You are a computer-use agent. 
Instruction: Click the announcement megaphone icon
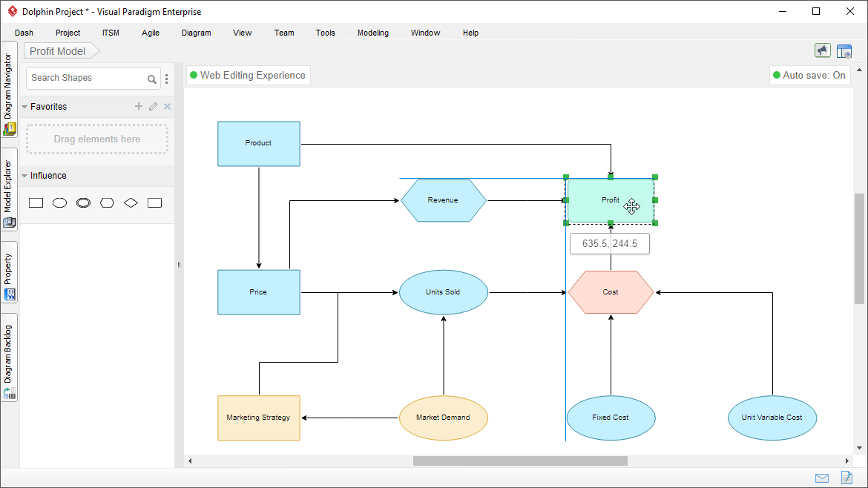(x=823, y=51)
